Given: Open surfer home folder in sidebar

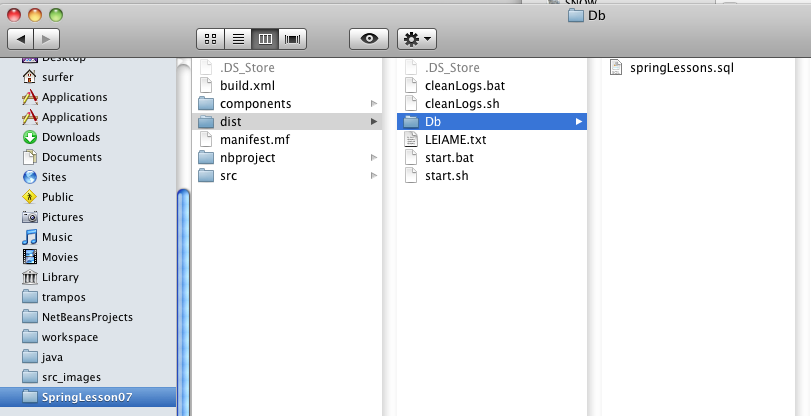Looking at the screenshot, I should coord(88,77).
